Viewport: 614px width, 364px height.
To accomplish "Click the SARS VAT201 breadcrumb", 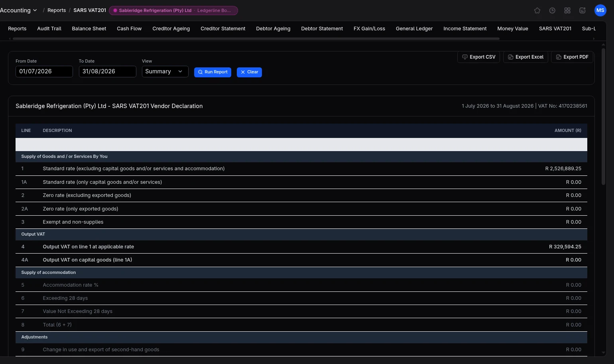I will point(90,10).
